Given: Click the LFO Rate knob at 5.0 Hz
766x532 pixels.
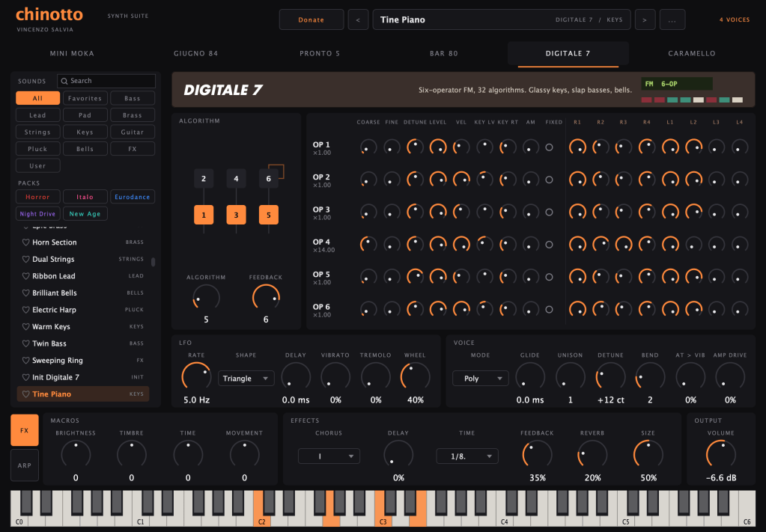Looking at the screenshot, I should click(196, 377).
